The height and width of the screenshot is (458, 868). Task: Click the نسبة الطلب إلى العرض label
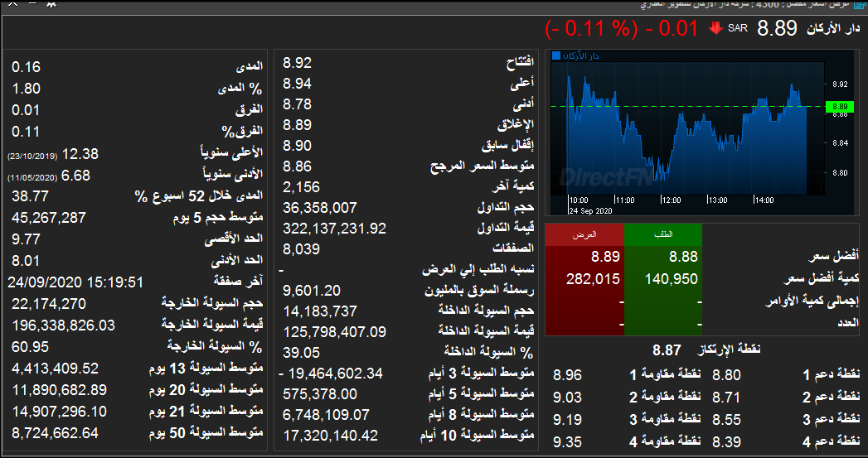[x=478, y=269]
